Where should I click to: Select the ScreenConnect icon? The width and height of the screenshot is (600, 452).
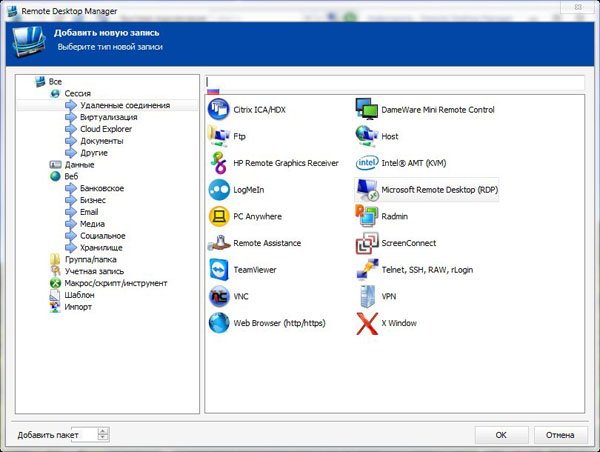tap(366, 243)
